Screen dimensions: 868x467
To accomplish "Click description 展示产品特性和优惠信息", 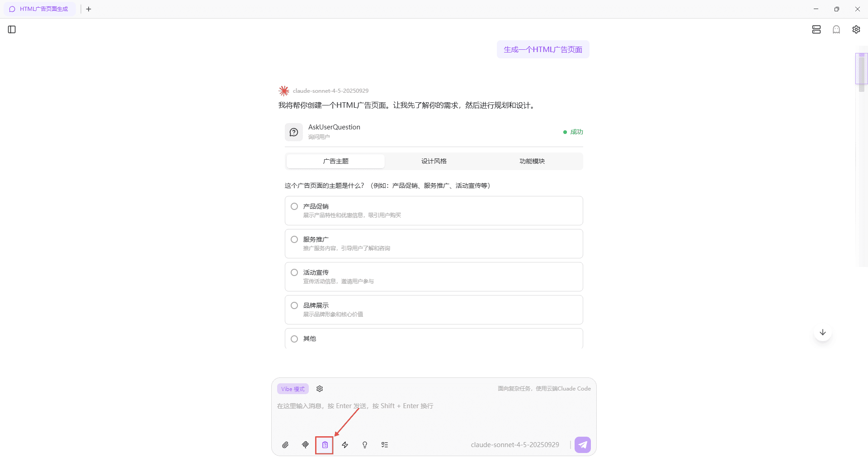I will (x=352, y=215).
